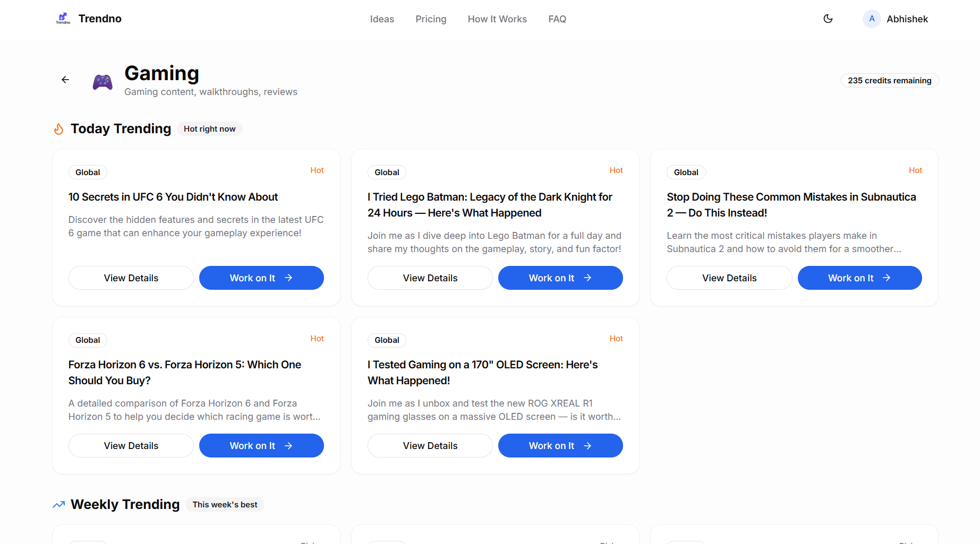
Task: View Details for Subnautica 2 mistakes idea
Action: click(729, 278)
